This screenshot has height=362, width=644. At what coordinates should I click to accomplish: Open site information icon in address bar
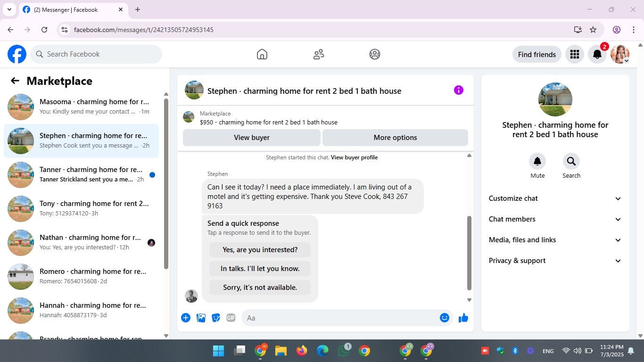[x=65, y=30]
